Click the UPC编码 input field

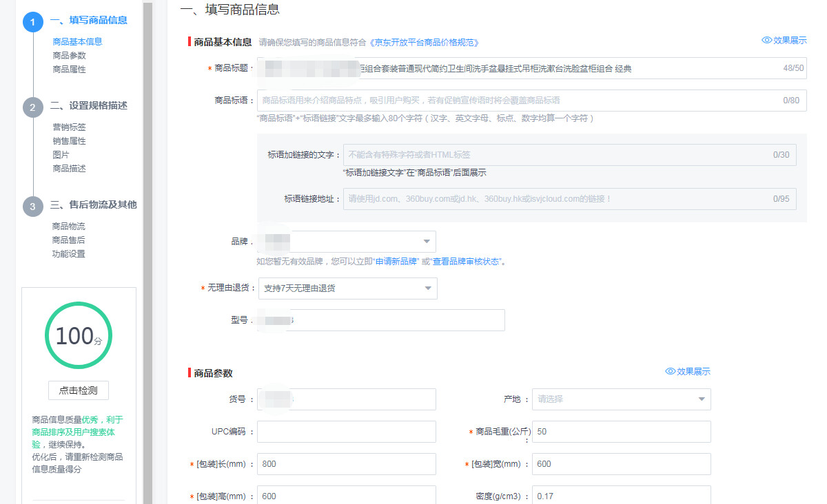(x=346, y=432)
